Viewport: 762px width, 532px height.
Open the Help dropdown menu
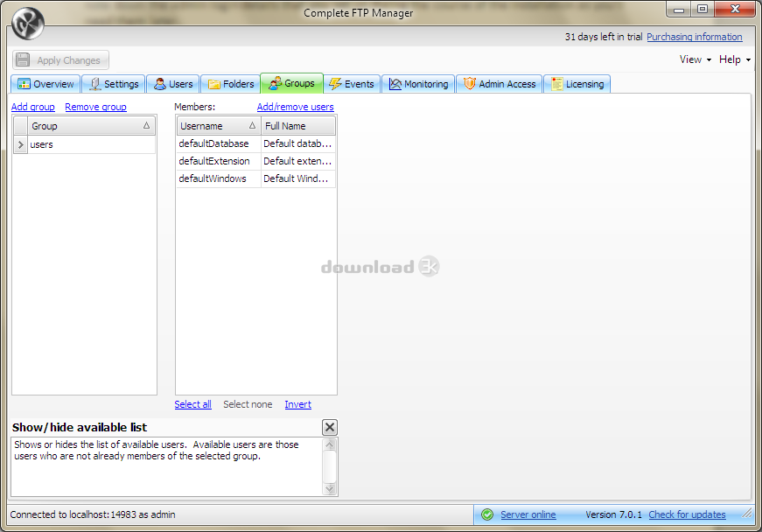click(734, 59)
